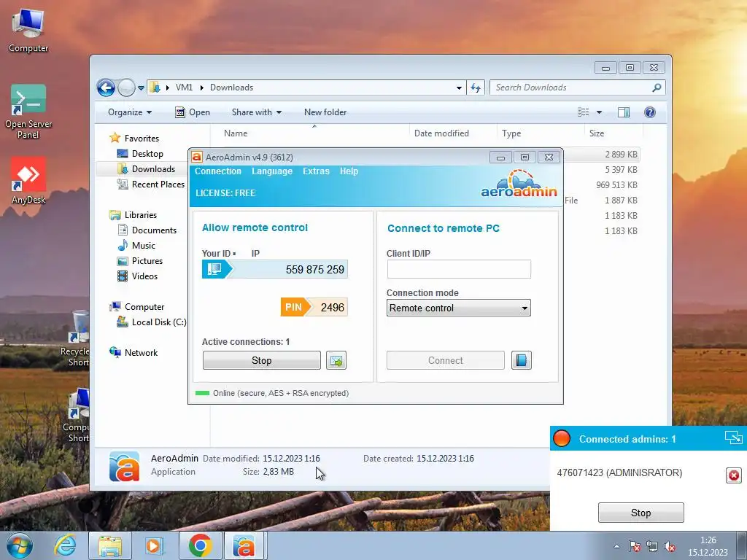Launch Internet Explorer from the taskbar
Viewport: 747px width, 560px height.
(x=65, y=545)
